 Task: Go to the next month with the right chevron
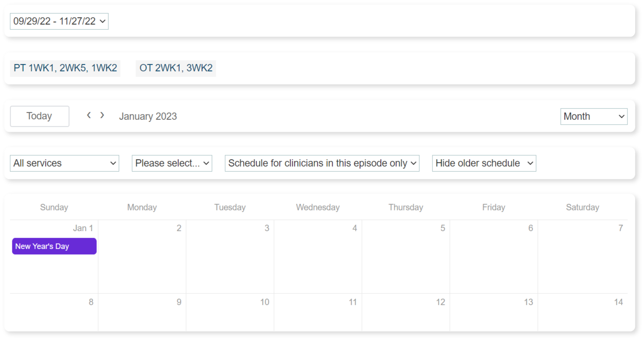pos(102,115)
